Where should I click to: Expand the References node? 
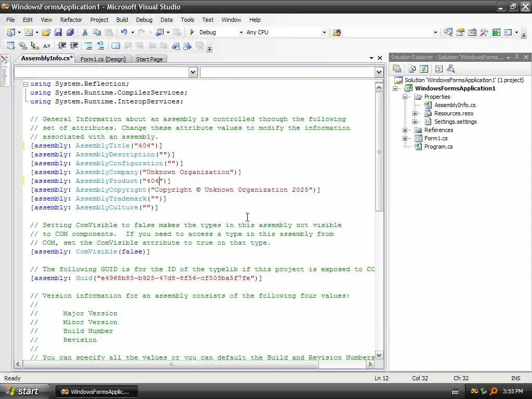click(405, 130)
